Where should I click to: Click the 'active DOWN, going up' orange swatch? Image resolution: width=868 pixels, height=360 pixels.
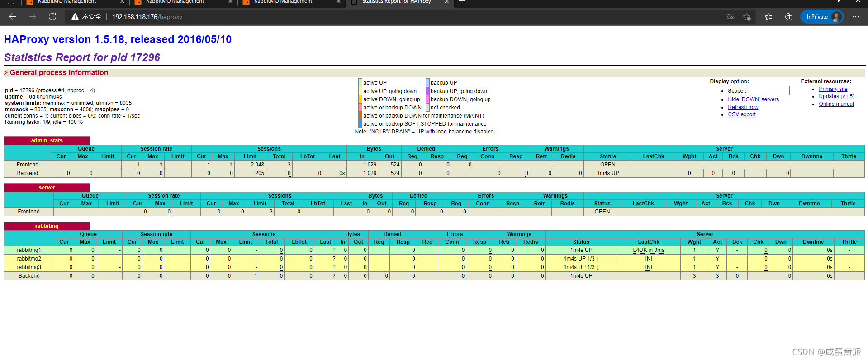pos(360,99)
